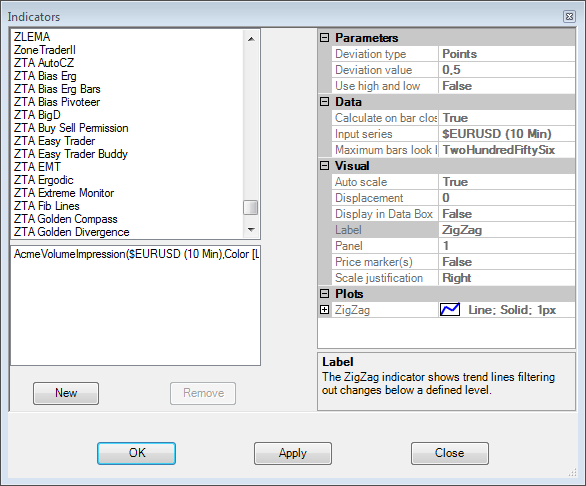
Task: Click the New button
Action: pyautogui.click(x=66, y=393)
